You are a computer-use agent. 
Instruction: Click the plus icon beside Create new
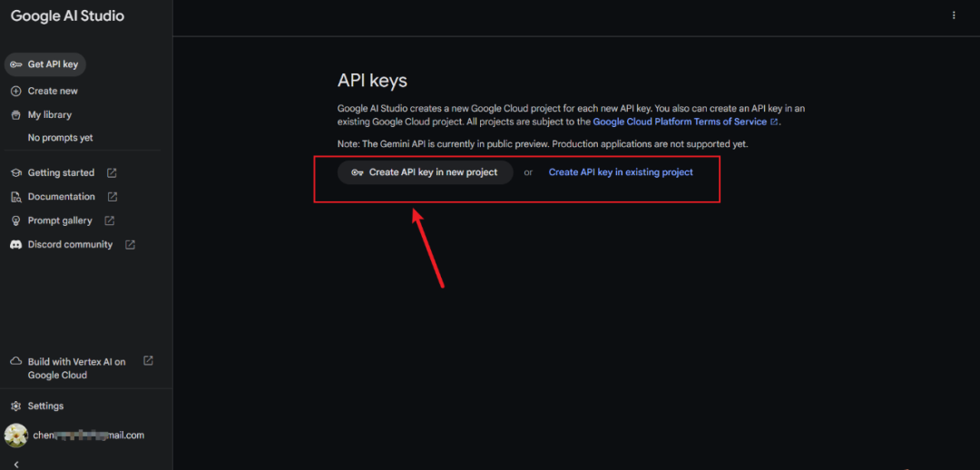point(16,91)
